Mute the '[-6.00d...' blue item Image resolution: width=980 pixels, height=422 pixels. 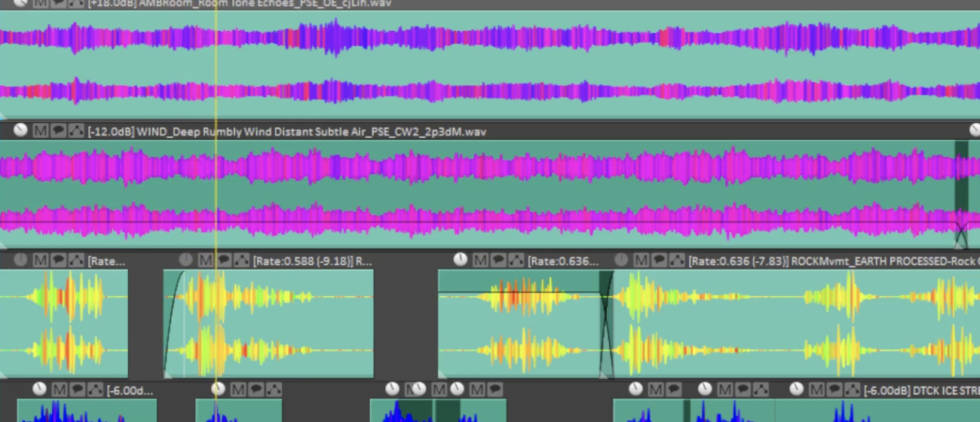pos(59,390)
